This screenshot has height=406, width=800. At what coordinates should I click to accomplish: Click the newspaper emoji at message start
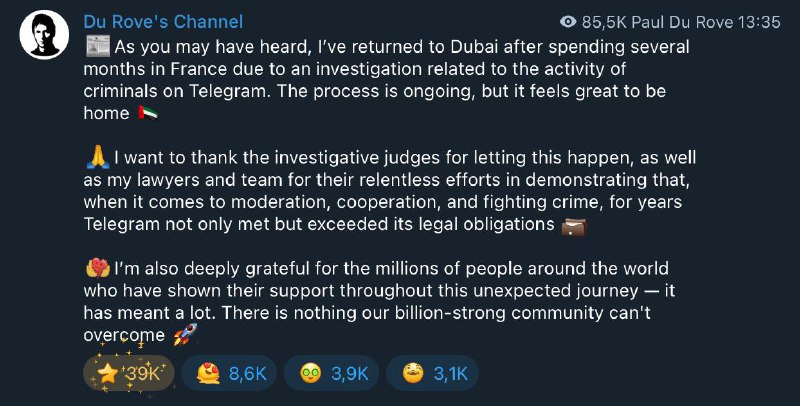[98, 46]
